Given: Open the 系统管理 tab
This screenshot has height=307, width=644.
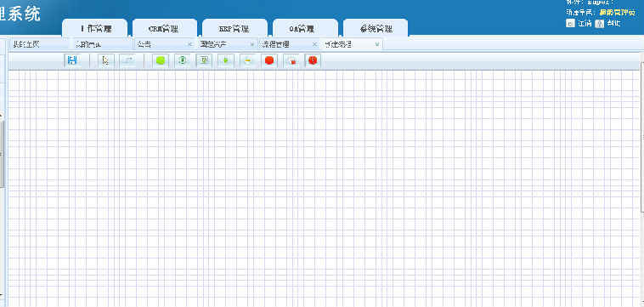Looking at the screenshot, I should pos(376,28).
